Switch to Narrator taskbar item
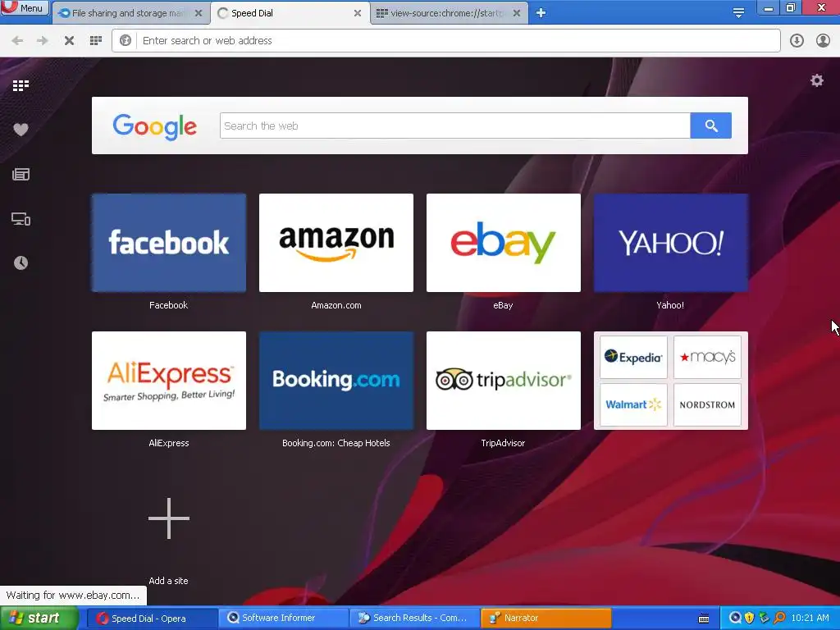This screenshot has width=840, height=630. tap(546, 619)
